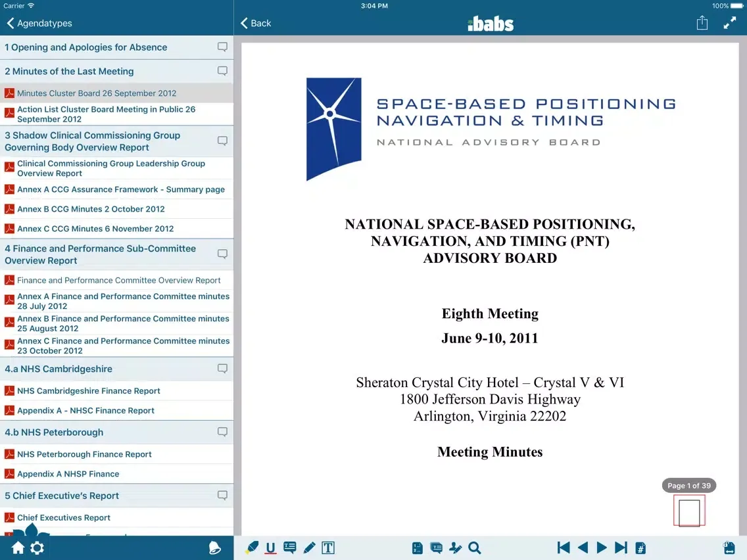Open the signature tool with pen icon
Image resolution: width=747 pixels, height=560 pixels.
tap(456, 548)
